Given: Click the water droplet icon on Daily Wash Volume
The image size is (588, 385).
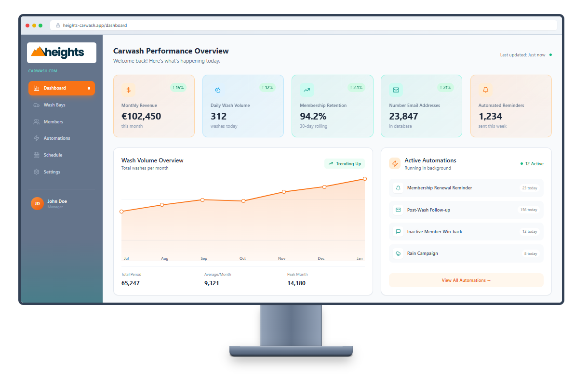Looking at the screenshot, I should point(217,90).
